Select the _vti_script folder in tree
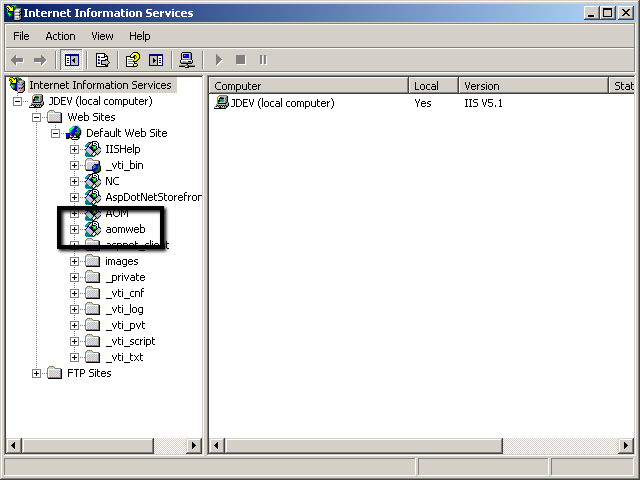 130,341
